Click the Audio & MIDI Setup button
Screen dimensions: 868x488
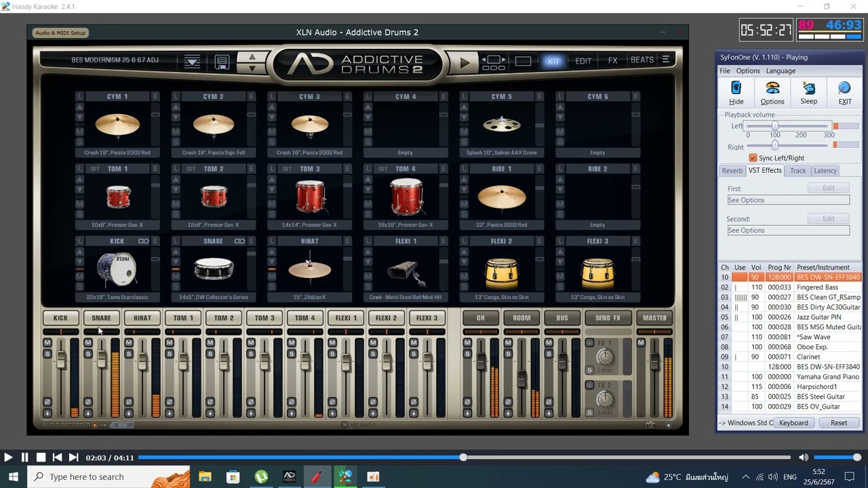60,33
